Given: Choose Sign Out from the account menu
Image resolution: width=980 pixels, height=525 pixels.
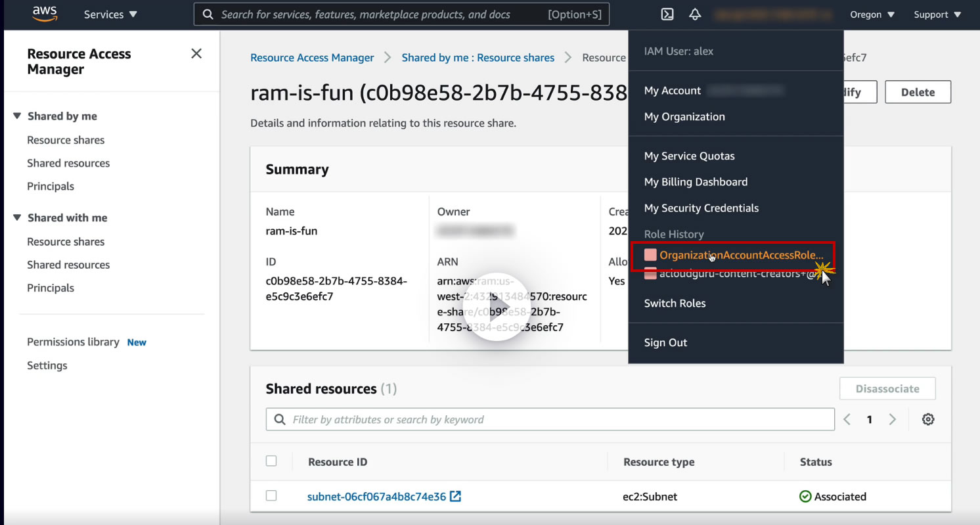Looking at the screenshot, I should coord(665,342).
